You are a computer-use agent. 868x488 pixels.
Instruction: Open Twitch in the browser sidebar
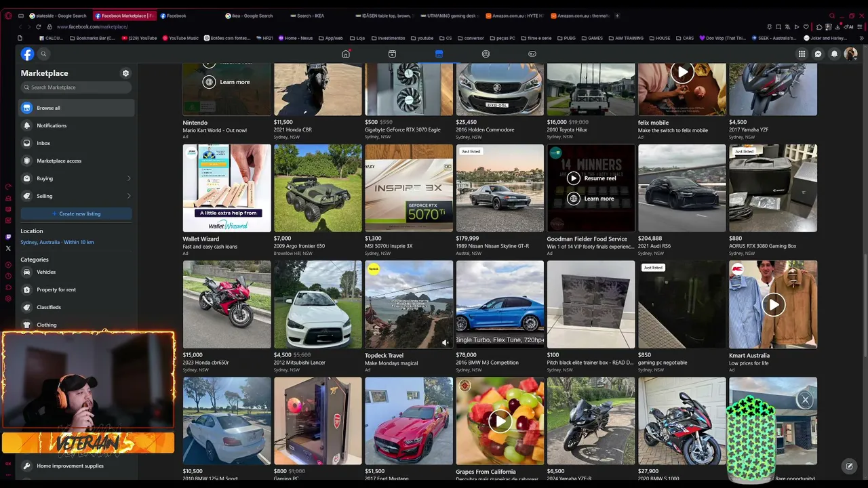[x=8, y=237]
